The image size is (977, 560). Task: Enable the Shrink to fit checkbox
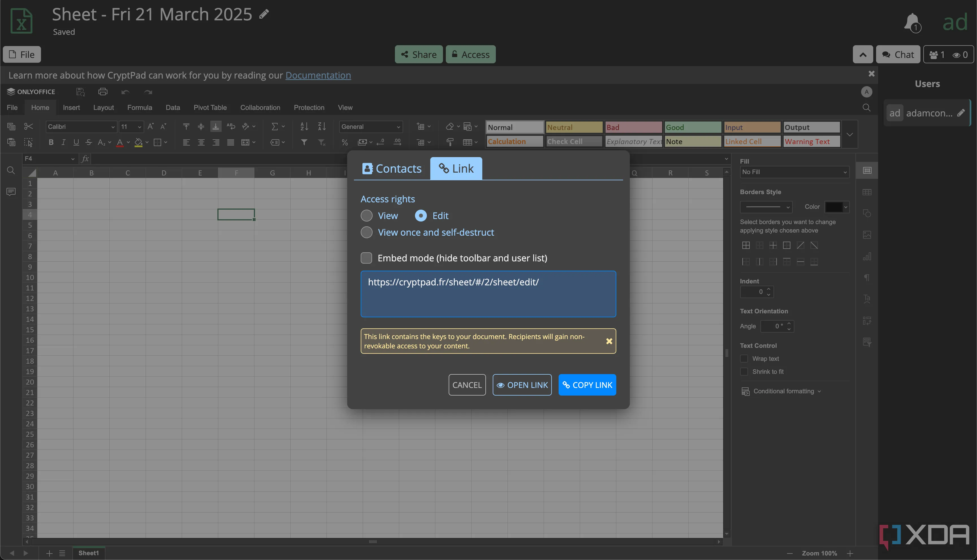click(744, 372)
